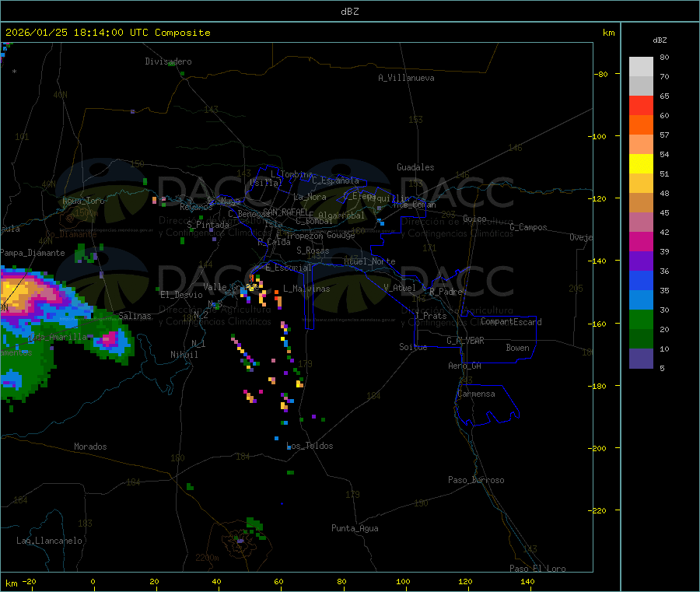Click the pink 42-45 dBZ legend swatch
This screenshot has width=700, height=592.
[x=641, y=222]
